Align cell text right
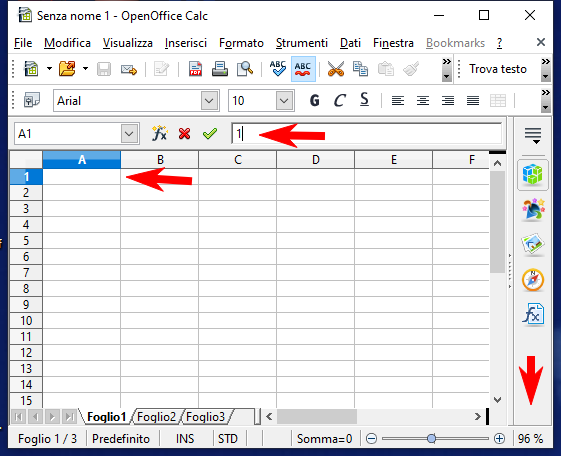 coord(448,100)
